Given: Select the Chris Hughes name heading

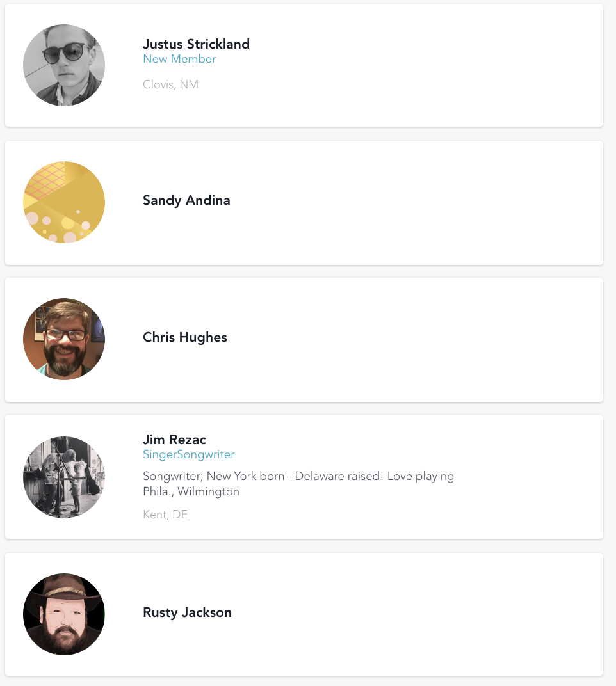Looking at the screenshot, I should click(185, 337).
